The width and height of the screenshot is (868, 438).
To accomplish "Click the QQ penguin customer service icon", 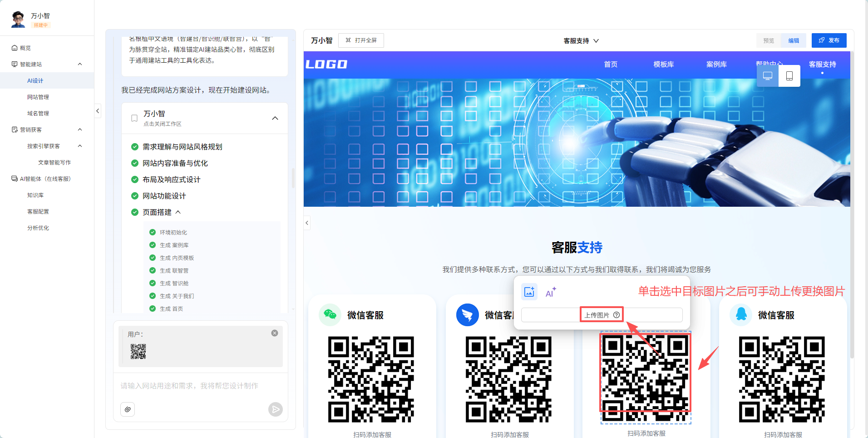I will tap(741, 314).
